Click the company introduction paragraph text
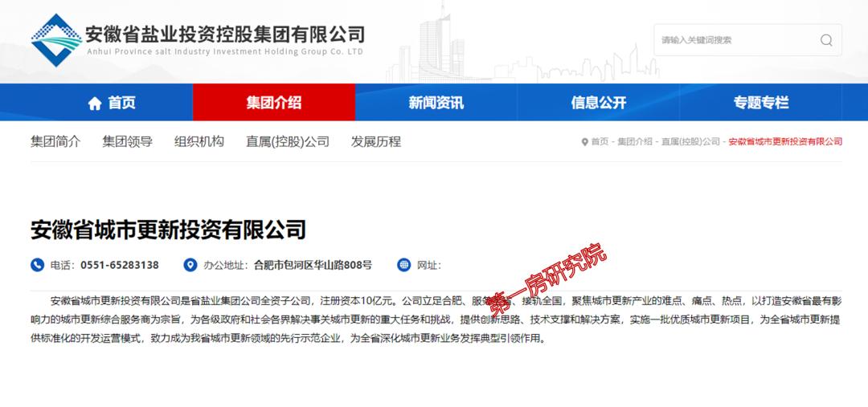Image resolution: width=868 pixels, height=407 pixels. click(436, 319)
